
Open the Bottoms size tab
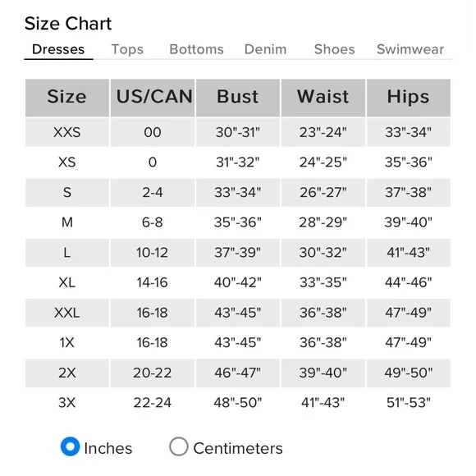[x=196, y=49]
